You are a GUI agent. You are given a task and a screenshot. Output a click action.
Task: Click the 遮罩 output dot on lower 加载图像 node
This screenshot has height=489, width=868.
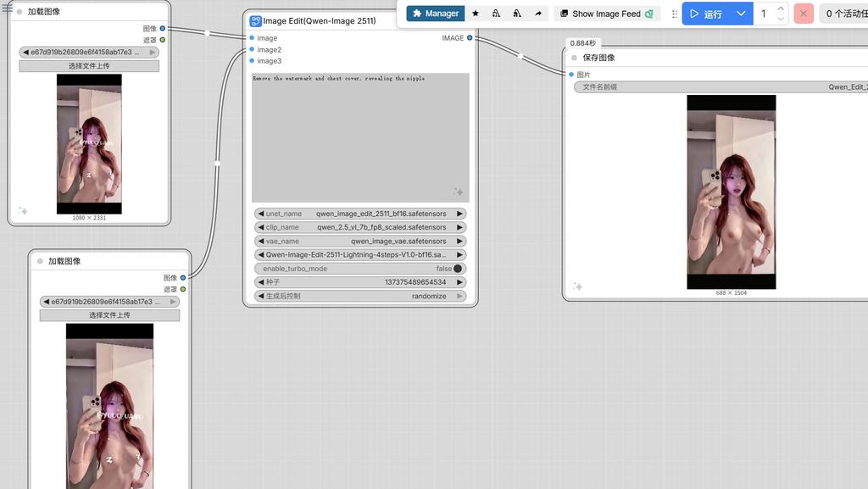point(183,289)
